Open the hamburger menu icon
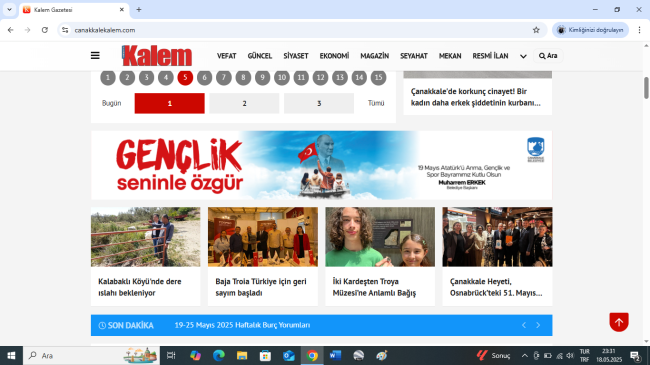This screenshot has height=365, width=650. click(x=95, y=56)
